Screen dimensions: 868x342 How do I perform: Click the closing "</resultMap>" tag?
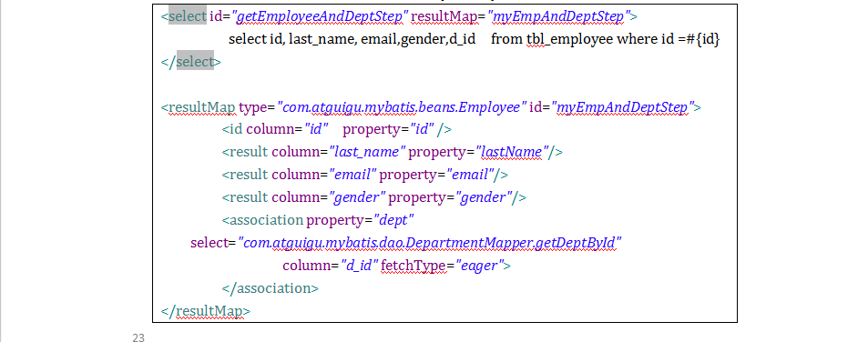click(x=206, y=311)
